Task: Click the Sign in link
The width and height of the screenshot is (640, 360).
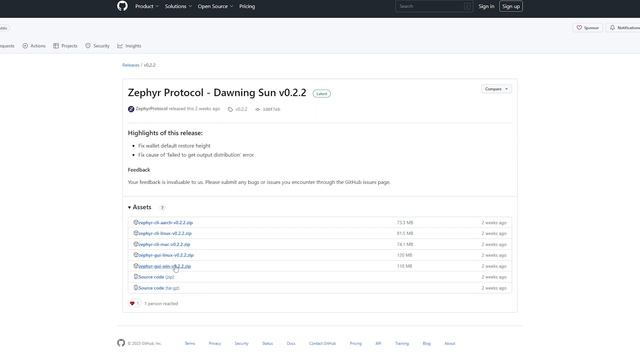Action: 486,6
